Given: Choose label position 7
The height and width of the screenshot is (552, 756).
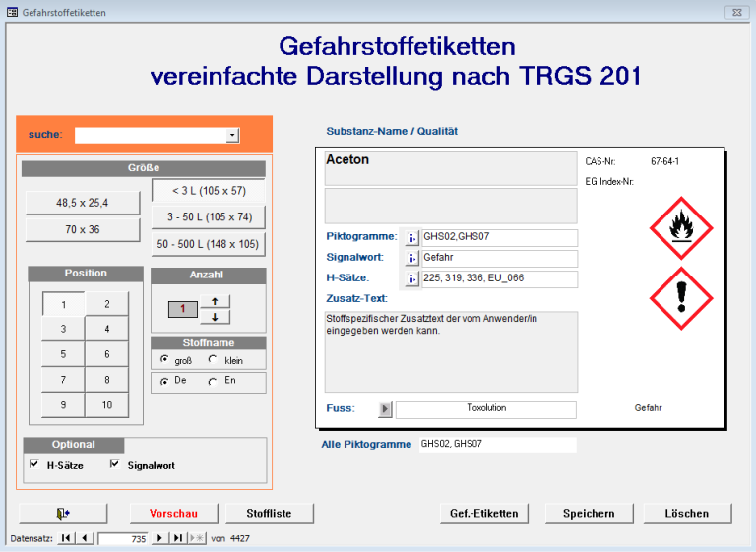Looking at the screenshot, I should [x=63, y=380].
